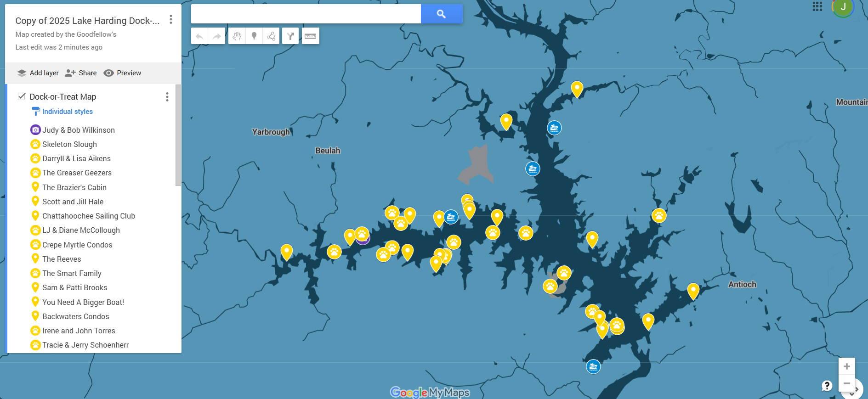Select the Add marker tool
The image size is (868, 399).
[254, 36]
